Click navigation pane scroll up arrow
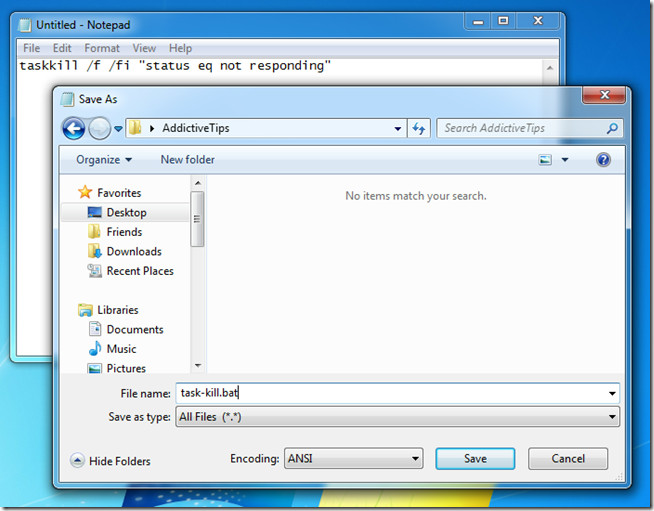Screen dimensions: 654x511 [x=198, y=183]
